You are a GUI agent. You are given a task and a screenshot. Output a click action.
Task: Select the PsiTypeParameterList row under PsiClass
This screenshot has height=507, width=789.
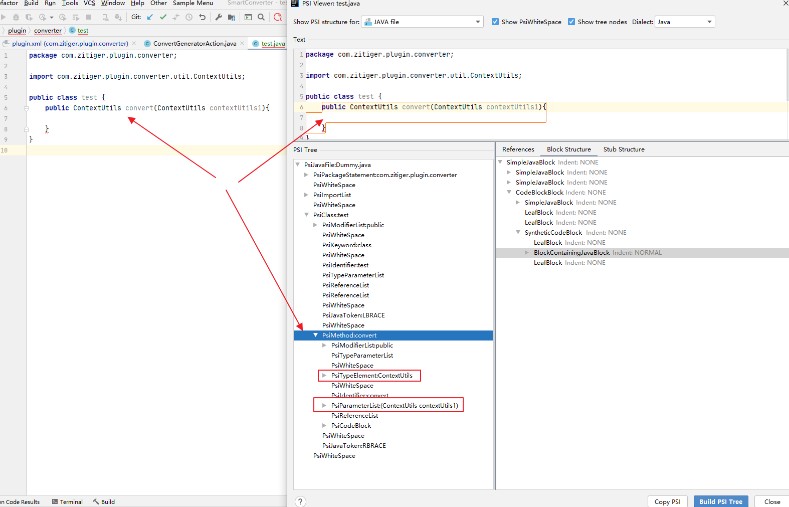pyautogui.click(x=353, y=275)
